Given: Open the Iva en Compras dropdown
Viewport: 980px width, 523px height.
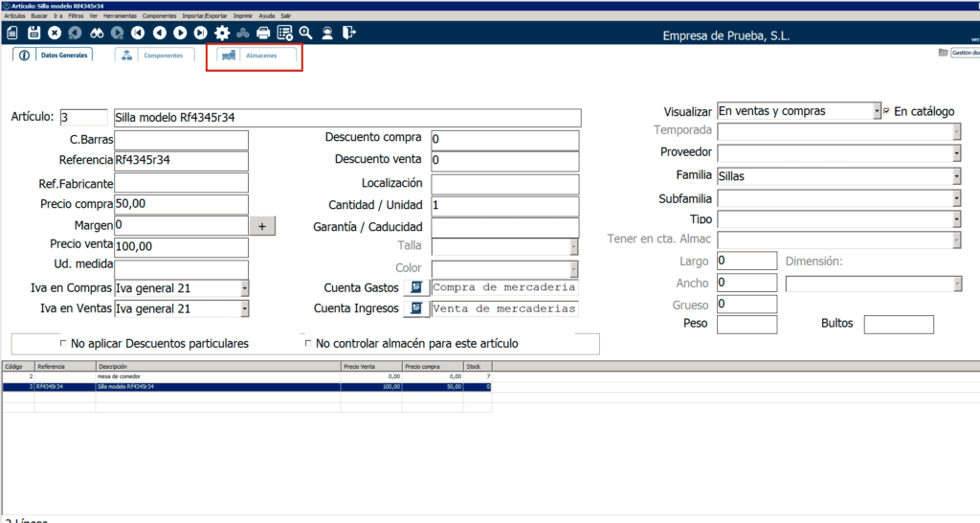Looking at the screenshot, I should click(244, 288).
